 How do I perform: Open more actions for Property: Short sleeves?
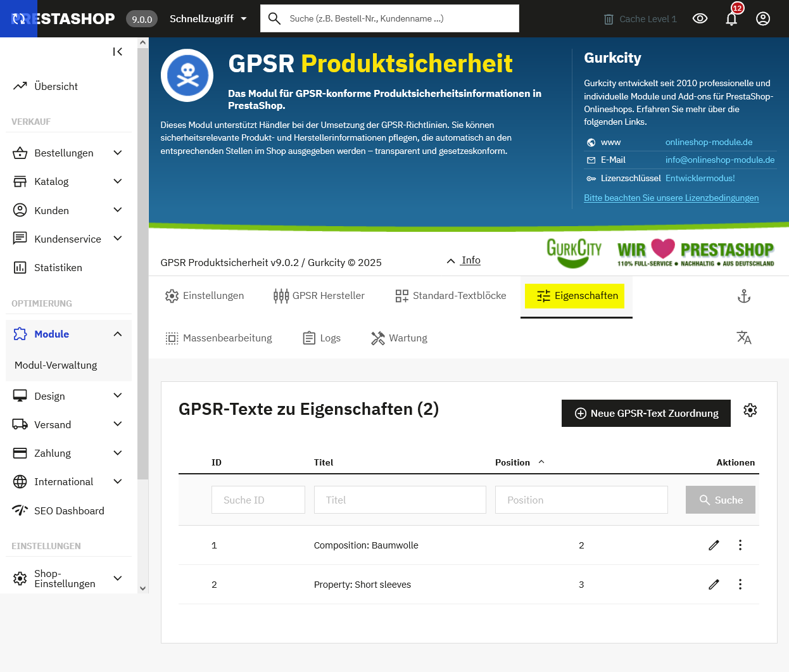coord(740,585)
